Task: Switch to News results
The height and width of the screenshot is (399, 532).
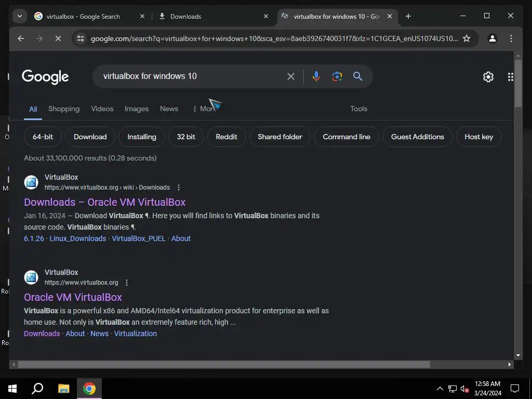Action: click(x=169, y=109)
